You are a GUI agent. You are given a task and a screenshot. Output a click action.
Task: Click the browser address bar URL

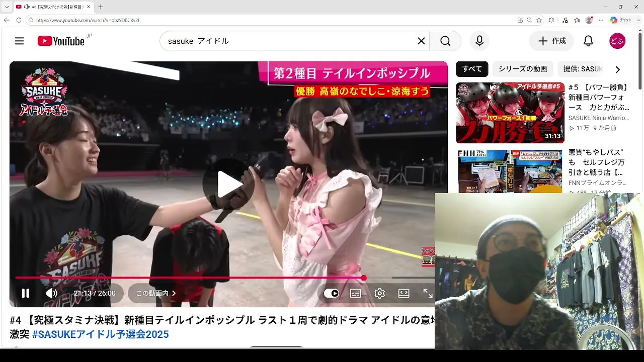[x=88, y=20]
